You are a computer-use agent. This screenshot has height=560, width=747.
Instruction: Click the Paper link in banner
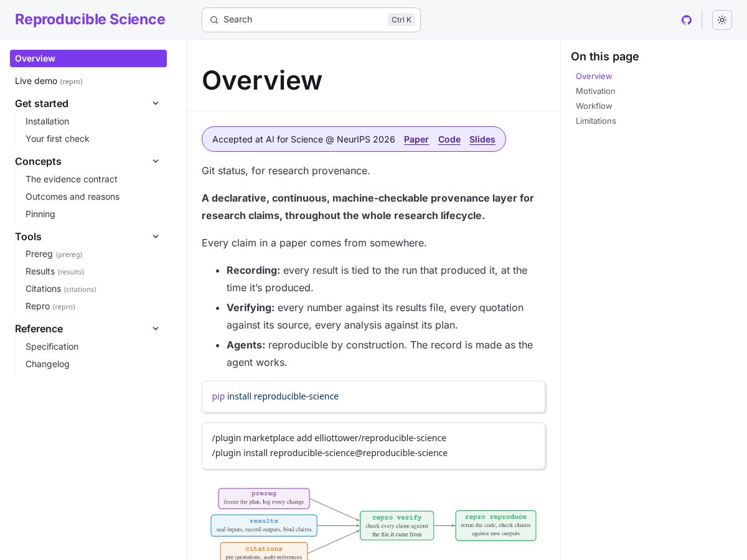[x=416, y=139]
